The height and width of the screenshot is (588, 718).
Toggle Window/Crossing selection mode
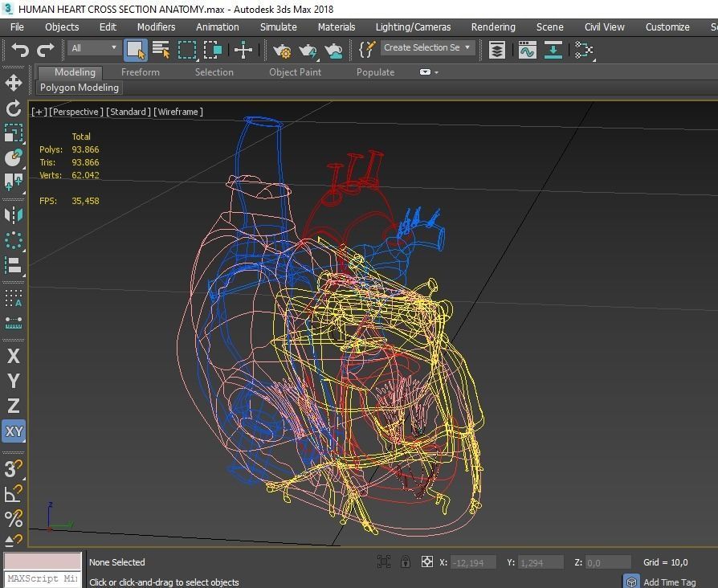pos(213,50)
